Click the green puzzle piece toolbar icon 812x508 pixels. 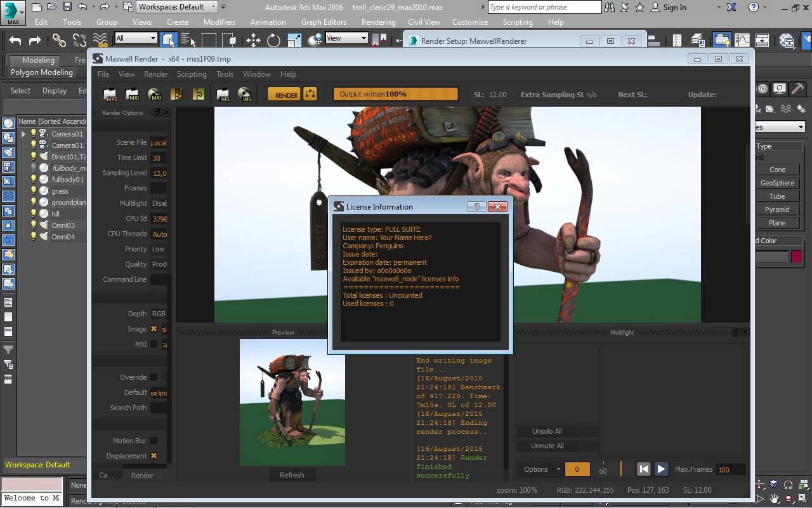coord(199,95)
